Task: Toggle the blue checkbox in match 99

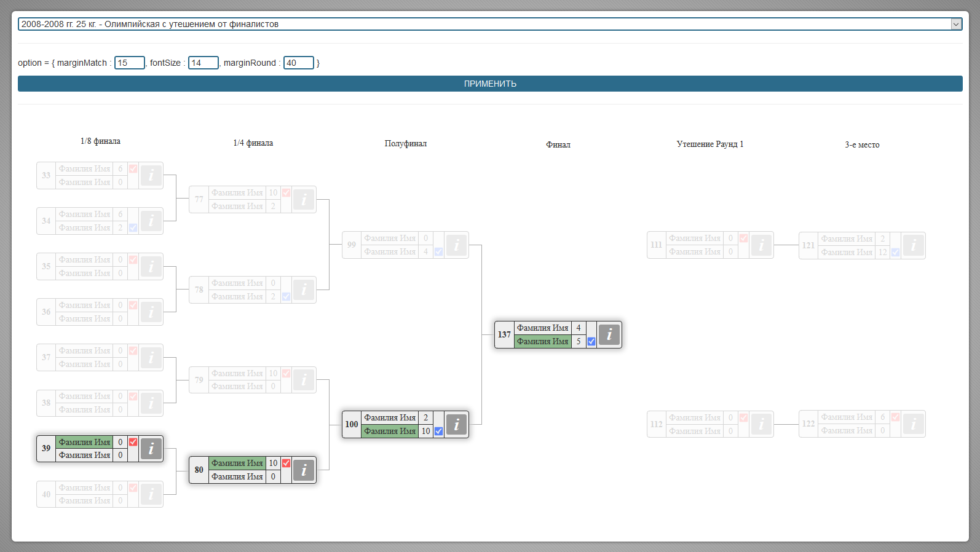Action: tap(439, 252)
